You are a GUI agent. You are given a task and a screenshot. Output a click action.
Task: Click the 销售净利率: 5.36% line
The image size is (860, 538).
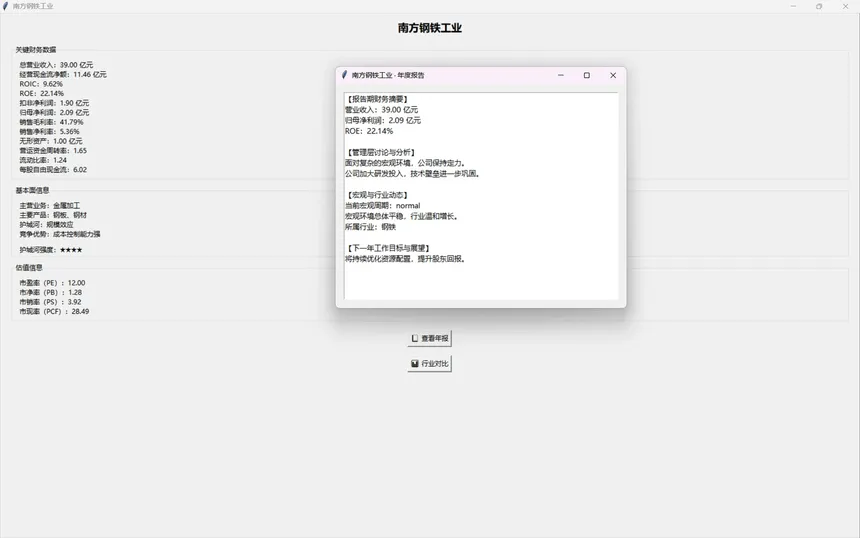coord(49,132)
